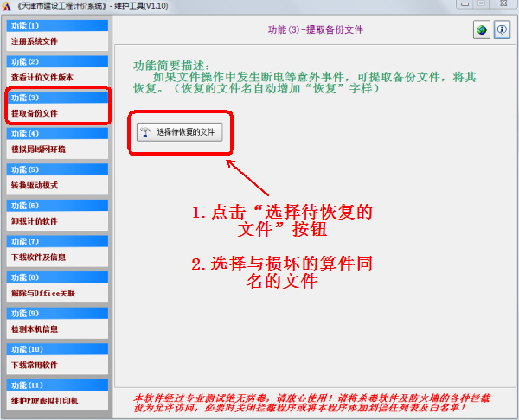Open 模拟局域网环境 function
This screenshot has width=519, height=420.
coord(56,149)
